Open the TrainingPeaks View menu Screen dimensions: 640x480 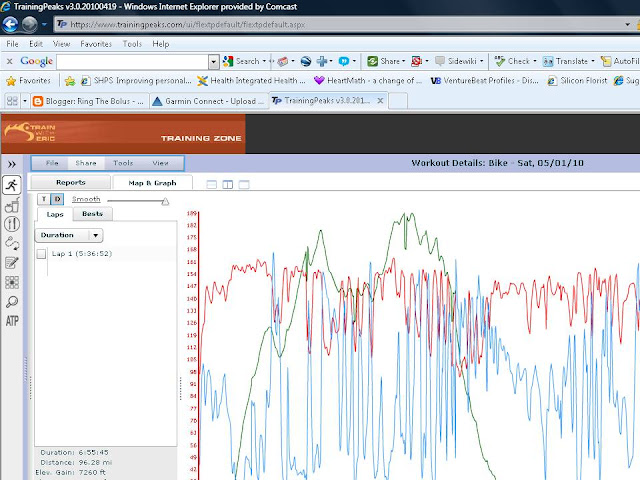click(x=160, y=163)
